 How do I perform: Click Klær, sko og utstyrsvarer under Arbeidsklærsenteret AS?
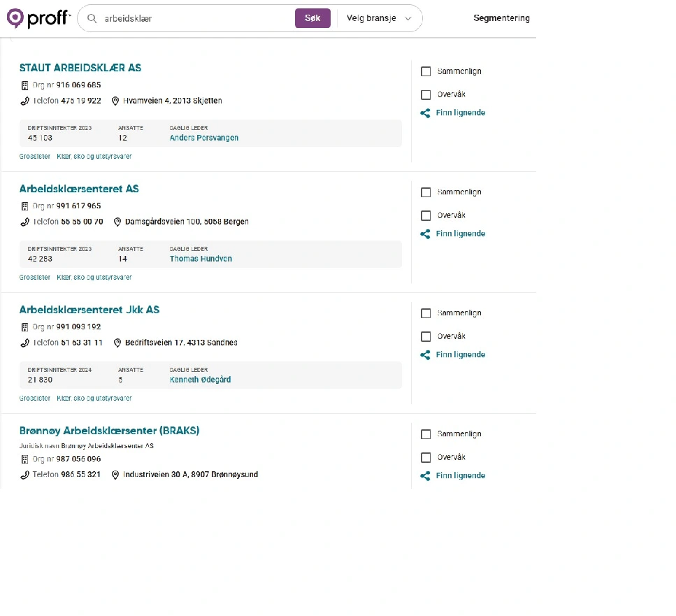tap(94, 277)
